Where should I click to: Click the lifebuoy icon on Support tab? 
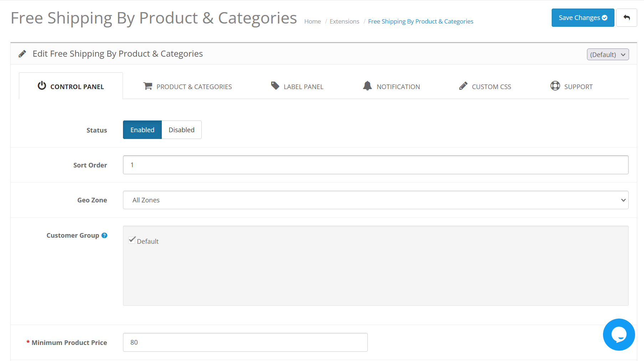555,86
